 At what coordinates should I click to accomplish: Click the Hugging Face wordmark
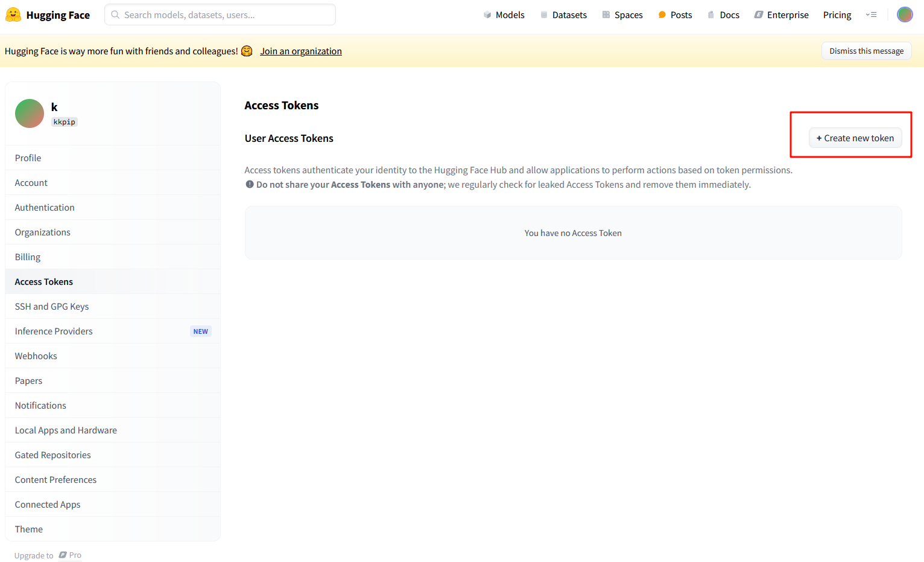click(x=58, y=15)
